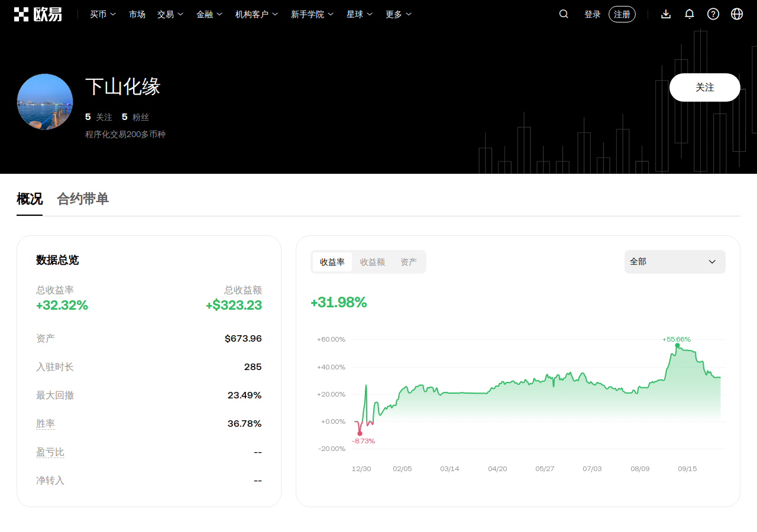This screenshot has height=532, width=757.
Task: Click the OKX 欧易 logo
Action: [x=38, y=14]
